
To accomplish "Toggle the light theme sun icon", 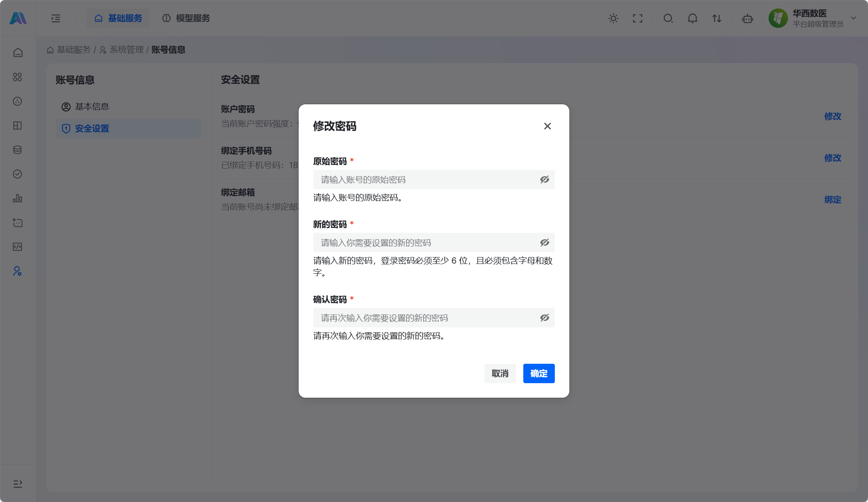I will pyautogui.click(x=613, y=18).
